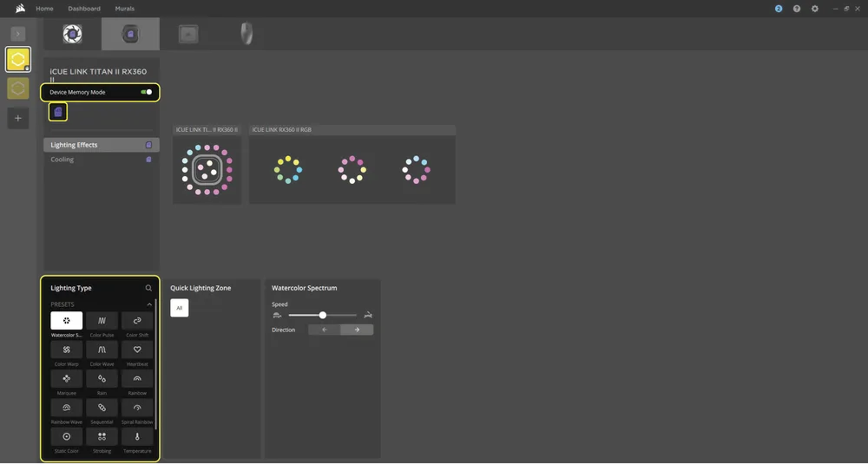Click the iCUE LINK TITAN II RX360 title
This screenshot has width=868, height=464.
pos(99,75)
